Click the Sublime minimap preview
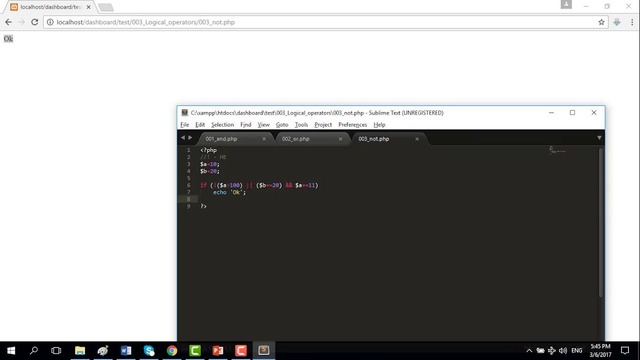Viewport: 640px width, 360px height. [557, 150]
